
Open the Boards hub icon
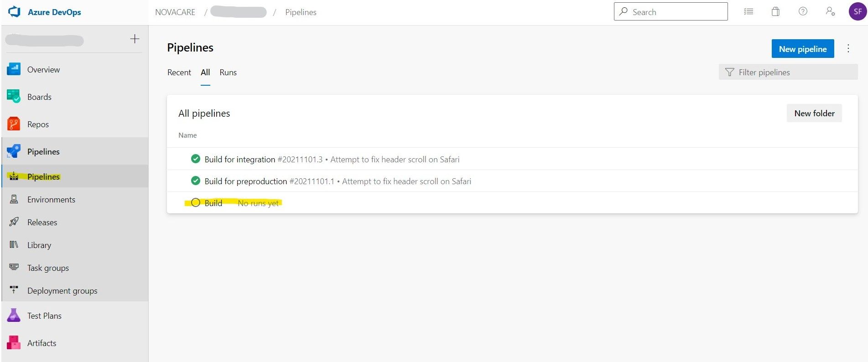point(14,97)
